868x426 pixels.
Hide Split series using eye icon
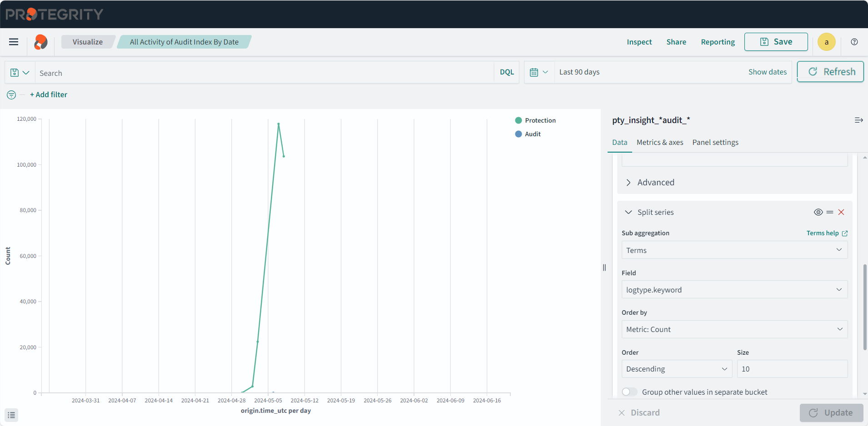[x=818, y=212]
